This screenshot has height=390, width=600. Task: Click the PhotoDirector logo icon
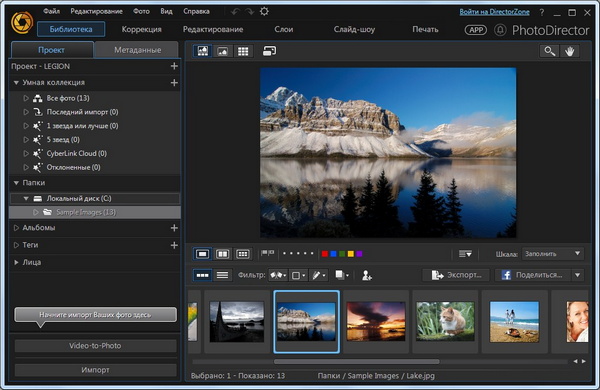[22, 23]
